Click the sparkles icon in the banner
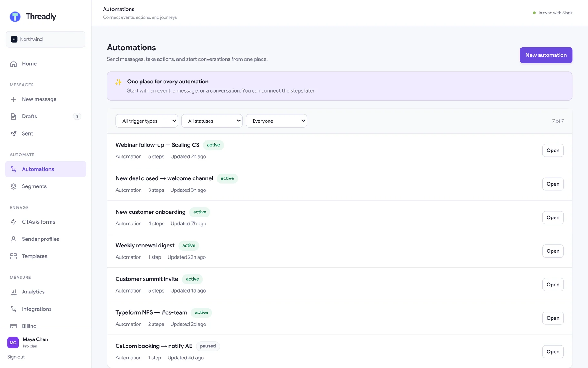Viewport: 588px width, 368px height. 119,82
